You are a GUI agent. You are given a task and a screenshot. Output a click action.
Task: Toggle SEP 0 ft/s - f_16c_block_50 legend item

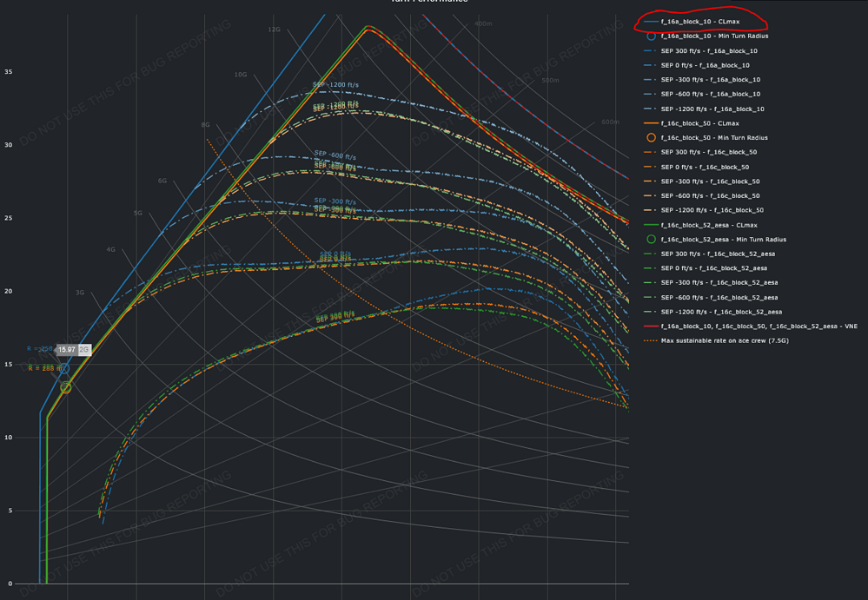tap(696, 167)
